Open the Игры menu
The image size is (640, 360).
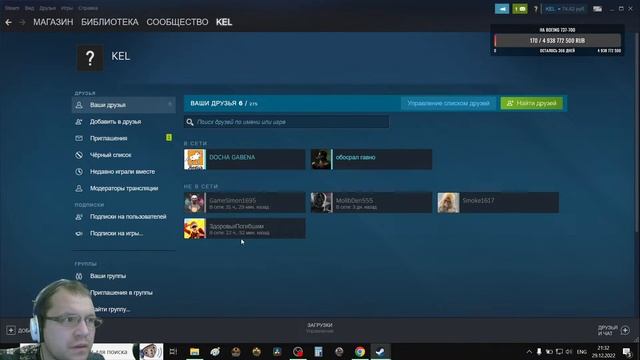[x=67, y=8]
